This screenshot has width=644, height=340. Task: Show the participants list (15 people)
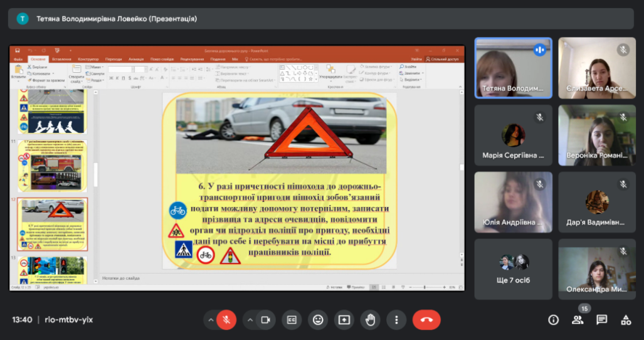pos(578,320)
